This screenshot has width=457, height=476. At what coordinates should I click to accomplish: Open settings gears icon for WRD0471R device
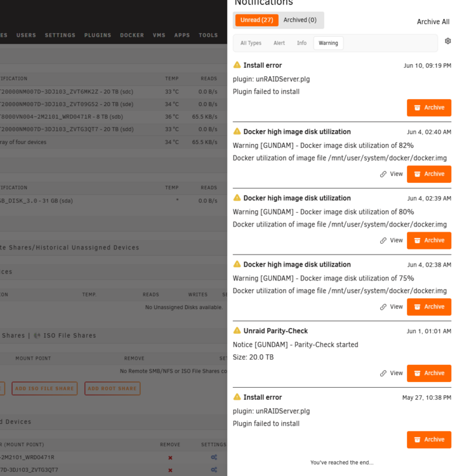tap(214, 457)
